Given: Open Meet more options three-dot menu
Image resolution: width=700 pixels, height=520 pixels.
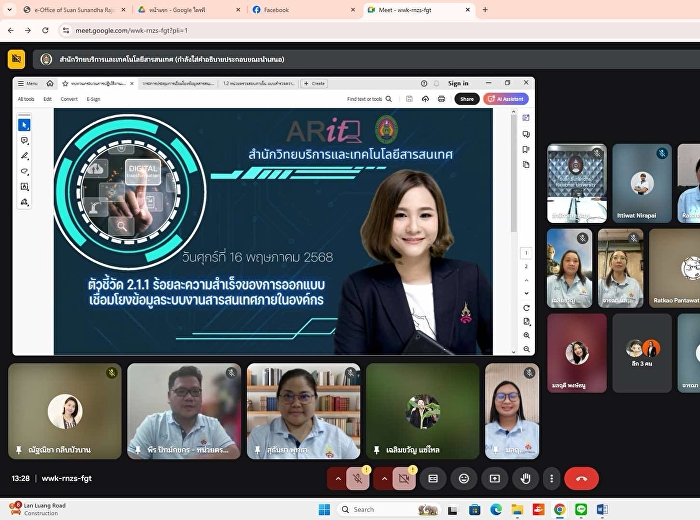Looking at the screenshot, I should [x=552, y=478].
